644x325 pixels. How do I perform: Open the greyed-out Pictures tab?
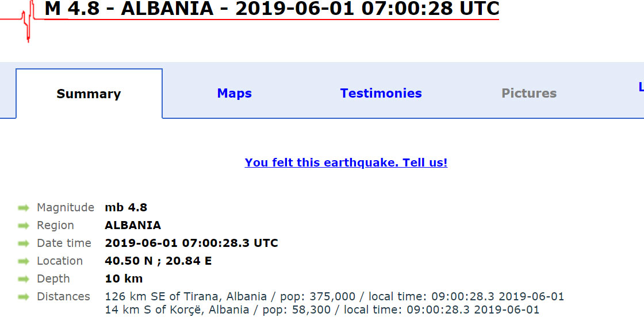coord(529,94)
